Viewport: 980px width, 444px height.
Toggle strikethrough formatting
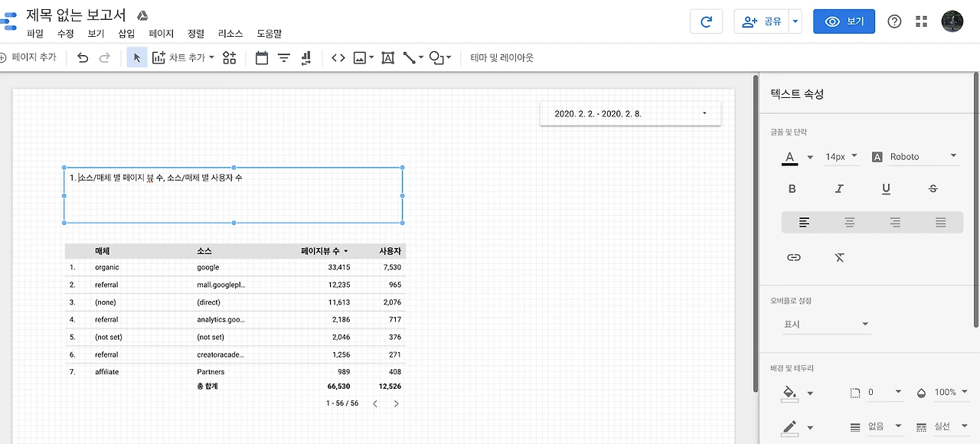933,189
